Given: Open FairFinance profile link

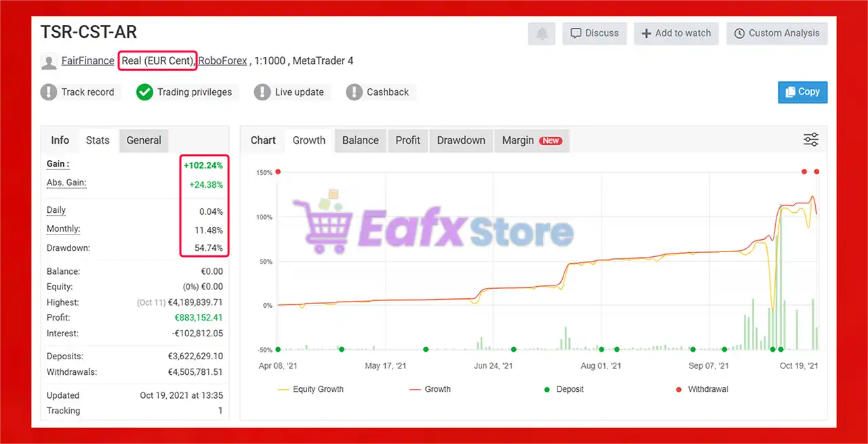Looking at the screenshot, I should click(x=88, y=61).
